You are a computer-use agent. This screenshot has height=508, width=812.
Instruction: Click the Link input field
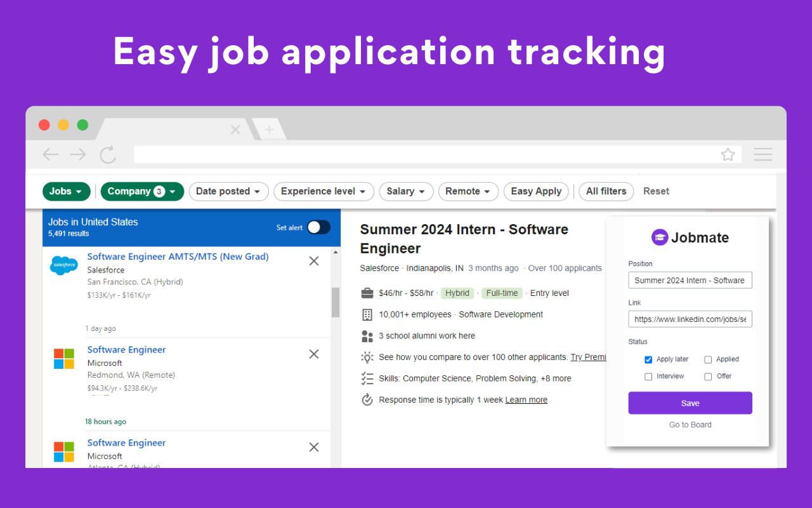click(x=690, y=319)
